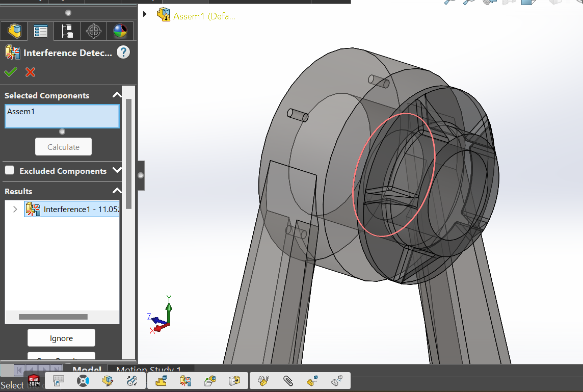Click the Calculate button

tap(63, 147)
